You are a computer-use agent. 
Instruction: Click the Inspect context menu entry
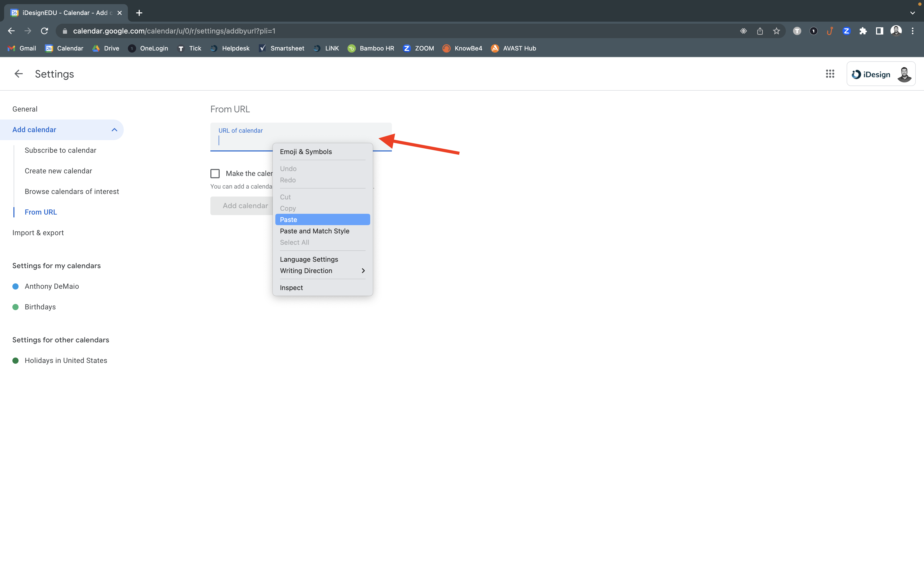291,288
